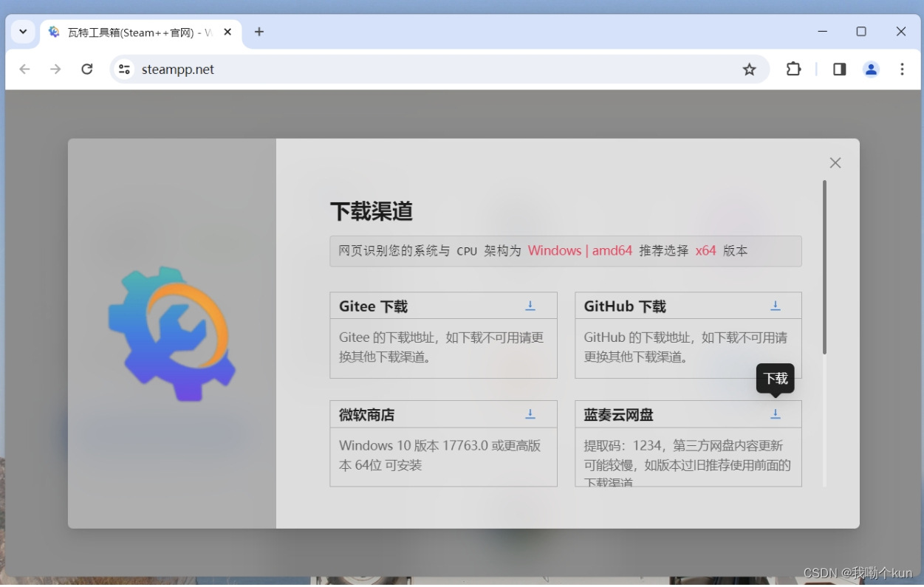Toggle the browser side panel

pos(840,69)
